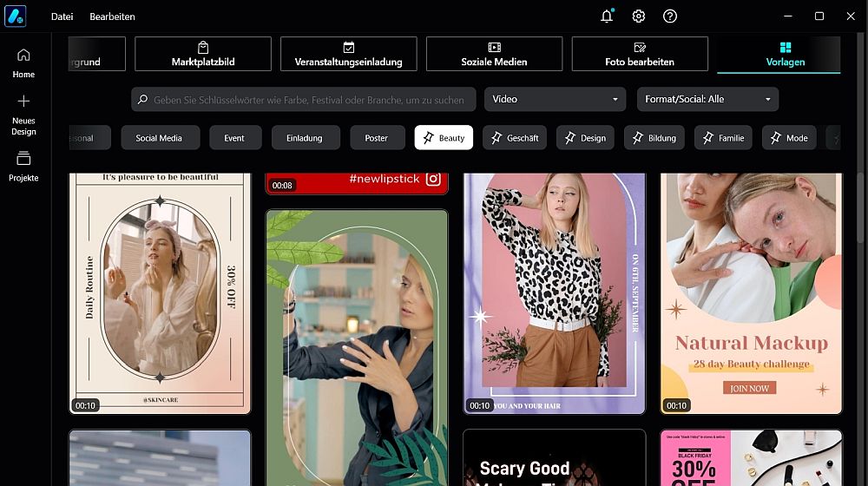Image resolution: width=868 pixels, height=486 pixels.
Task: Open settings gear in title bar
Action: point(638,16)
